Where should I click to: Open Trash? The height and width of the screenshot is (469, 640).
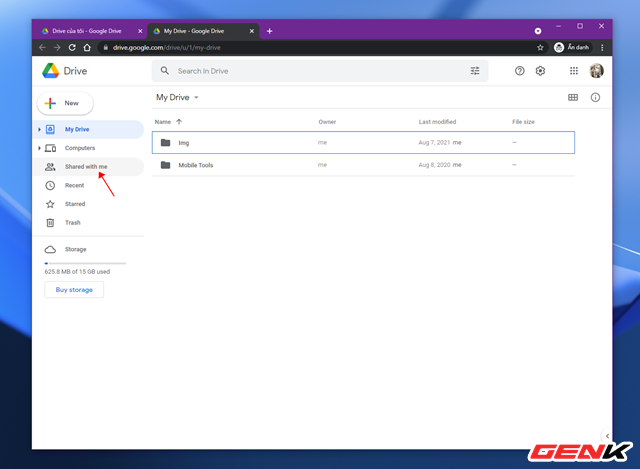88,222
